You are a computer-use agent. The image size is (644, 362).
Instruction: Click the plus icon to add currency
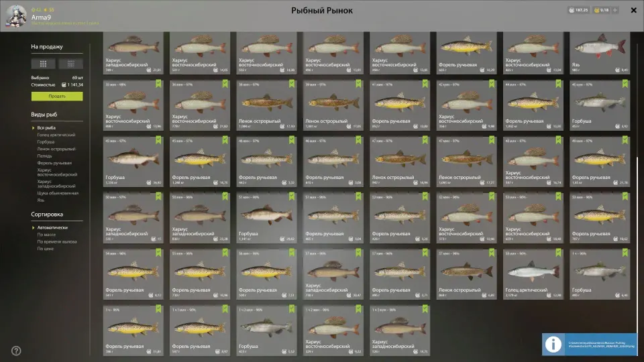pyautogui.click(x=615, y=10)
